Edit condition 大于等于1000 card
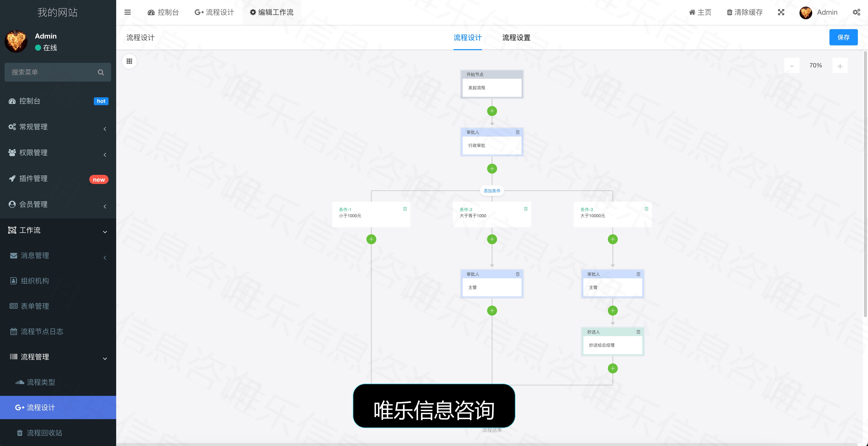Viewport: 868px width, 446px height. (x=492, y=214)
